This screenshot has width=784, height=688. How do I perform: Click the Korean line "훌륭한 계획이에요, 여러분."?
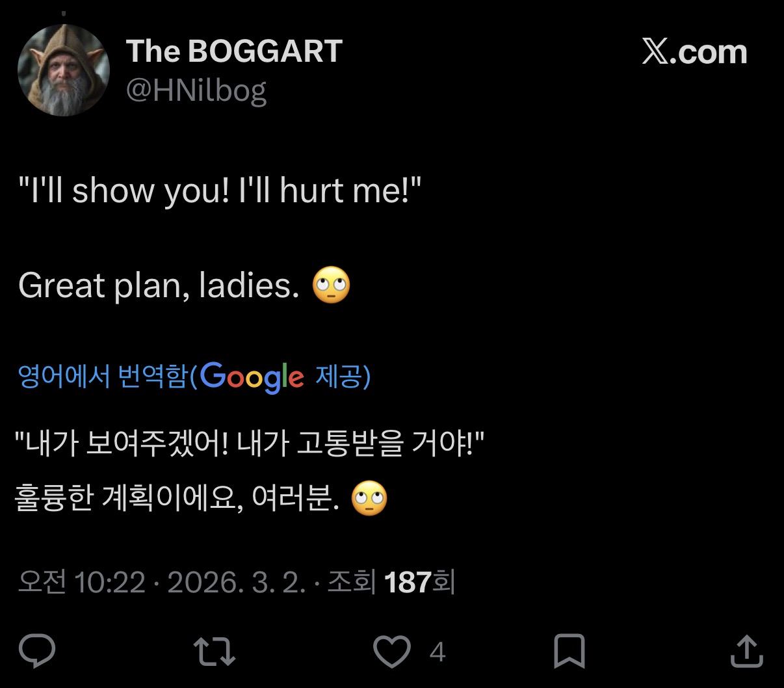(177, 499)
